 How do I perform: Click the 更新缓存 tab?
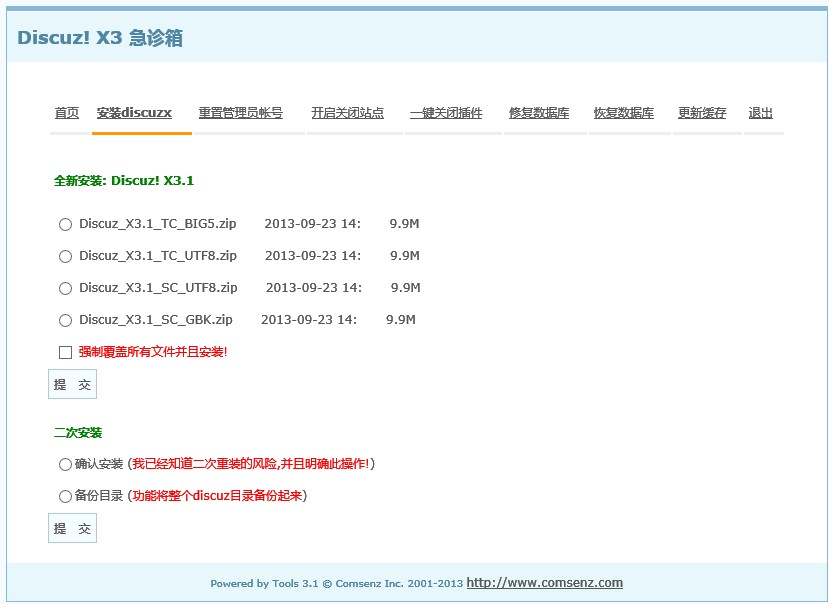coord(702,113)
